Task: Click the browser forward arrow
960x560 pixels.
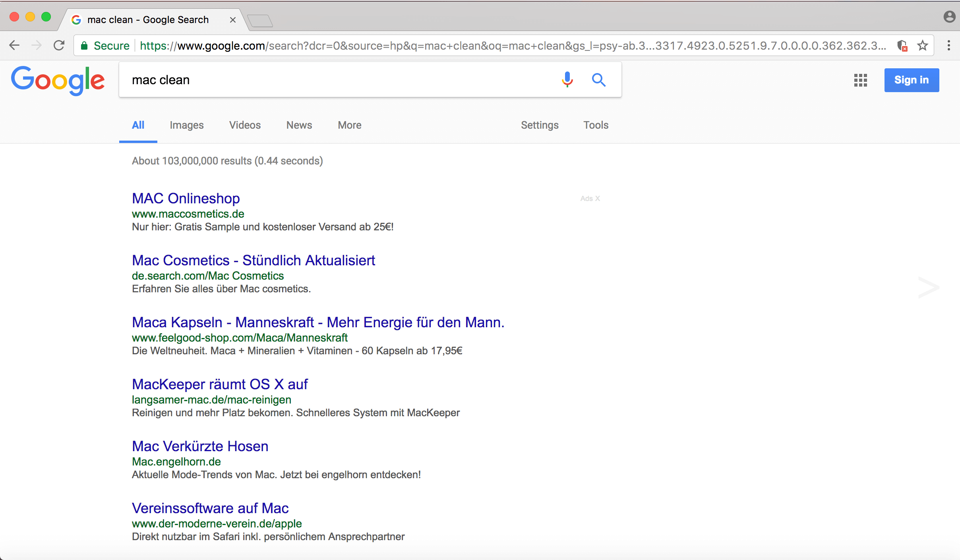Action: (37, 45)
